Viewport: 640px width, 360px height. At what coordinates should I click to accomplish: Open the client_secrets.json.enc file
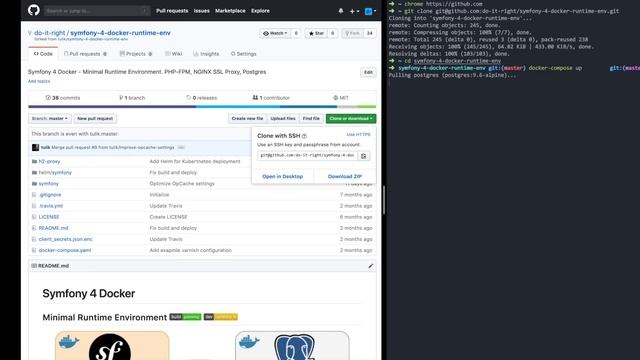click(65, 239)
